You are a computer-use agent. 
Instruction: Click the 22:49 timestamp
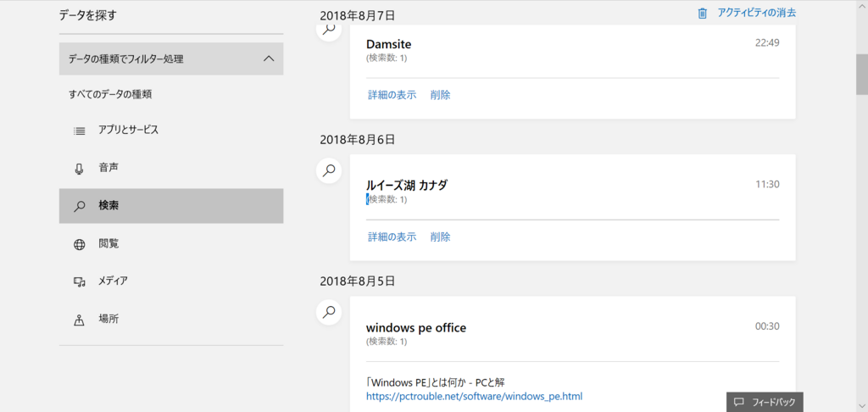767,42
